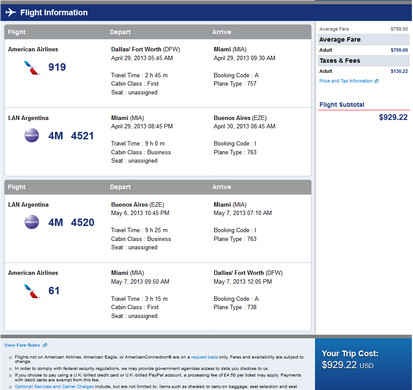Click the Average Fare section header
This screenshot has height=390, width=413.
(364, 40)
